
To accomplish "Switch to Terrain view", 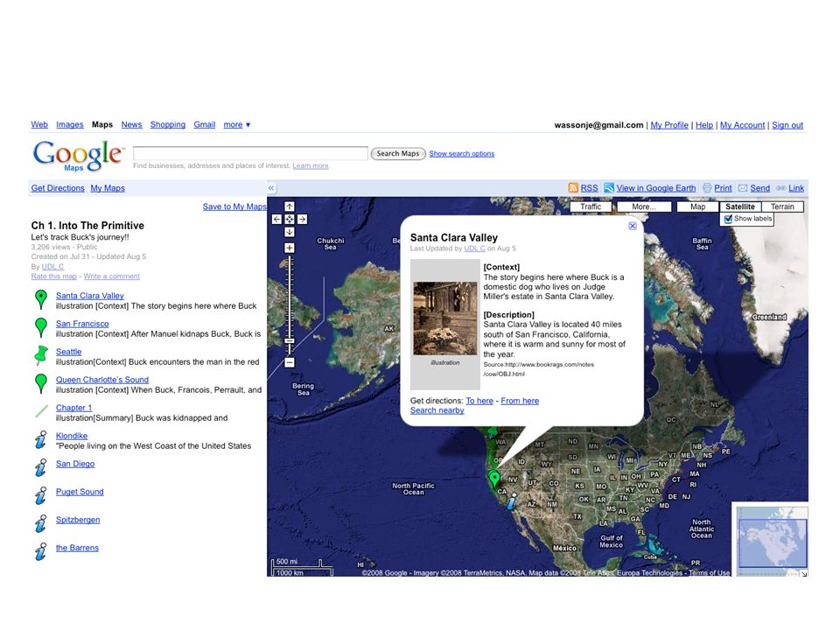I will [x=782, y=206].
